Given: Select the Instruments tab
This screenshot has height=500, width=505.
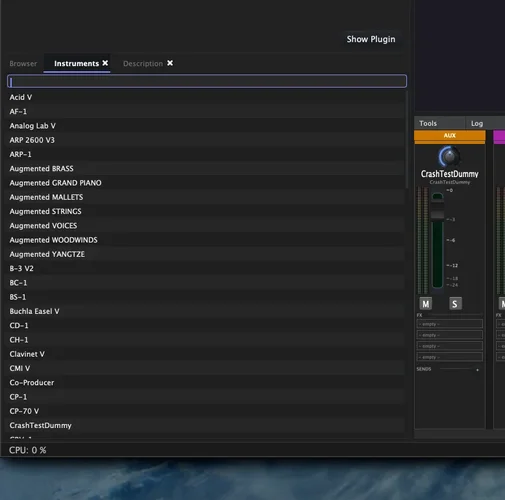Looking at the screenshot, I should (x=76, y=63).
